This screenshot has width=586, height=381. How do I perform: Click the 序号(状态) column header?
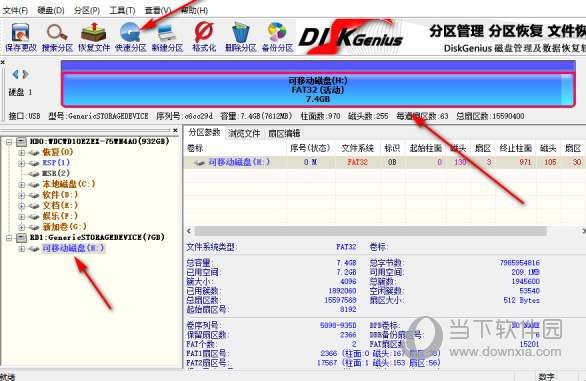(311, 148)
